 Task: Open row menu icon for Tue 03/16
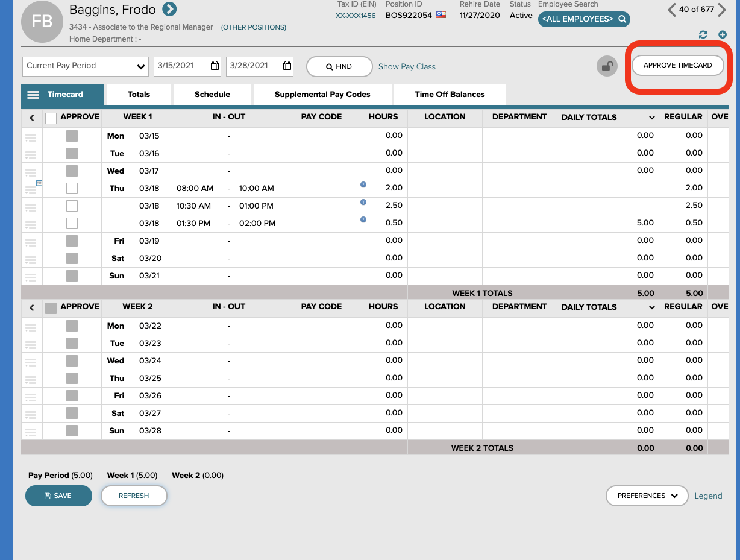point(31,155)
